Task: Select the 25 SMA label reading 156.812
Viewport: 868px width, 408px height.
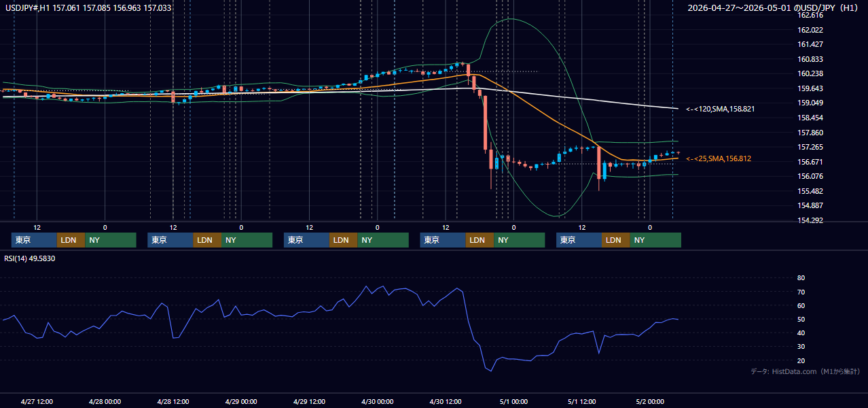Action: pyautogui.click(x=719, y=158)
